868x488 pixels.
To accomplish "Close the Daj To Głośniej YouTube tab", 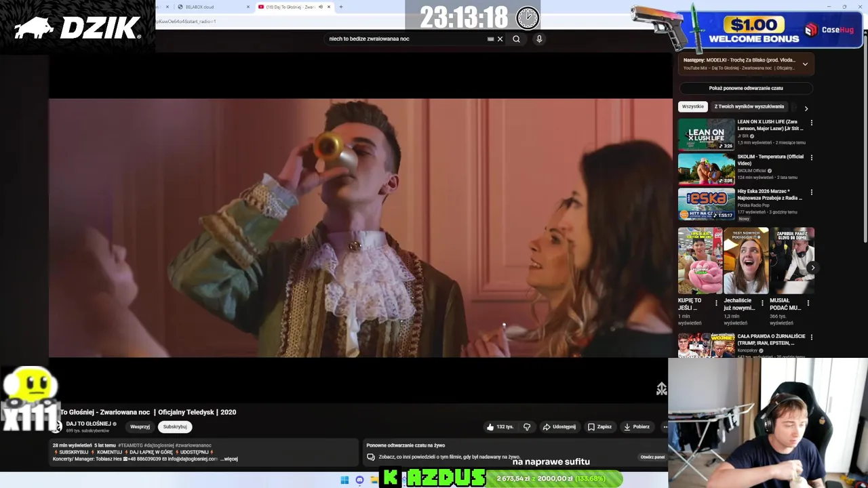I will (x=329, y=7).
